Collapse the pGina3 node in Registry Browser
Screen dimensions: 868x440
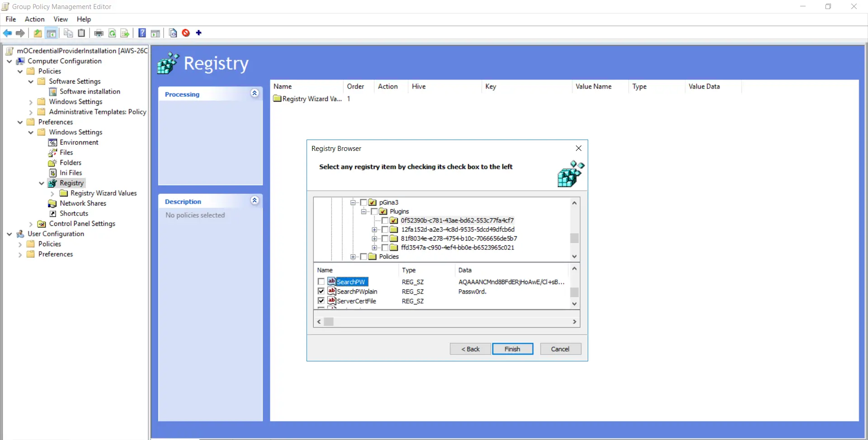click(353, 202)
